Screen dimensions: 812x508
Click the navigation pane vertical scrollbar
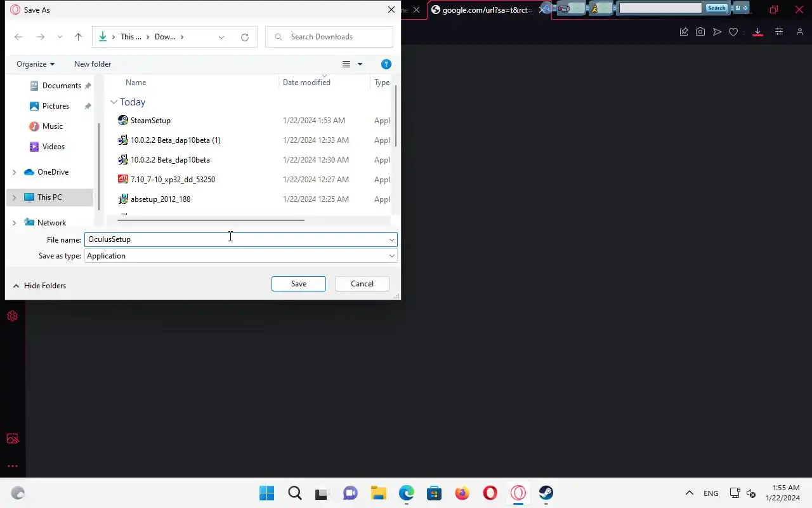98,165
